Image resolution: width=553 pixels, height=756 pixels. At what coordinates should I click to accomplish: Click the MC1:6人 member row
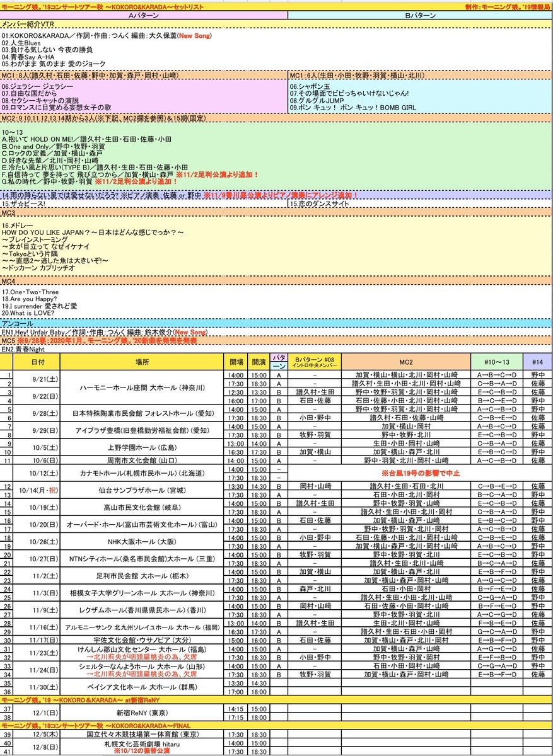[x=419, y=75]
